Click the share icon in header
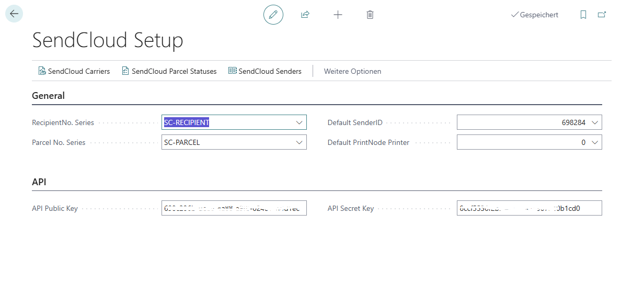644x282 pixels. [305, 15]
